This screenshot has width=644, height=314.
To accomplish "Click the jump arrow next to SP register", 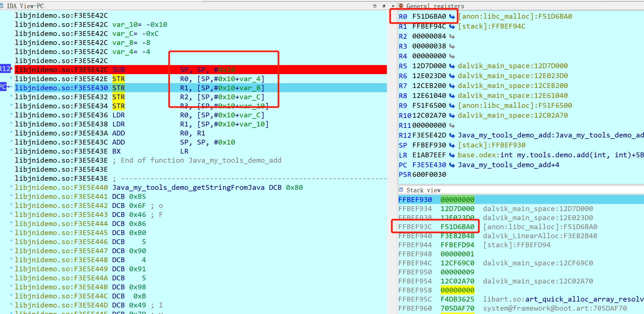I will pos(452,145).
